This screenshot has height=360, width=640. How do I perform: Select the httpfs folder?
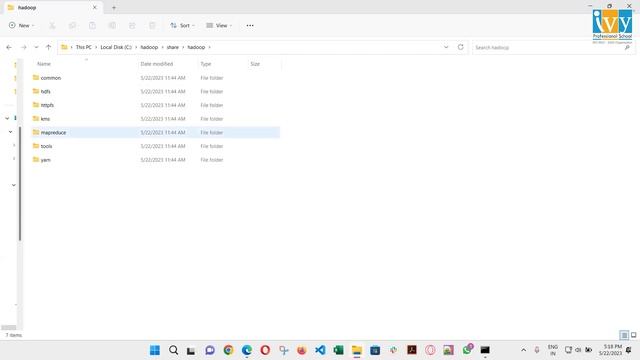point(156,105)
